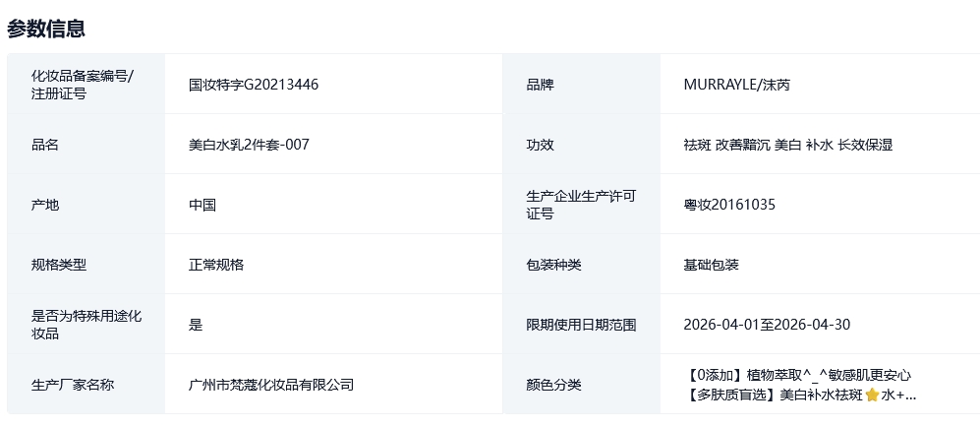
Task: Click expiry range 2026-04-01至2026-04-30
Action: pos(767,325)
